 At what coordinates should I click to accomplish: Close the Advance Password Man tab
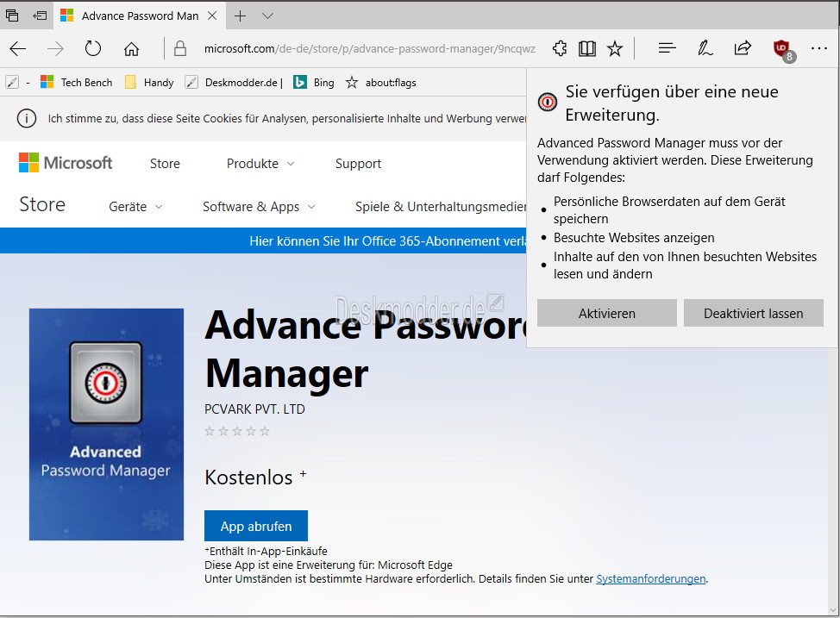pos(212,16)
